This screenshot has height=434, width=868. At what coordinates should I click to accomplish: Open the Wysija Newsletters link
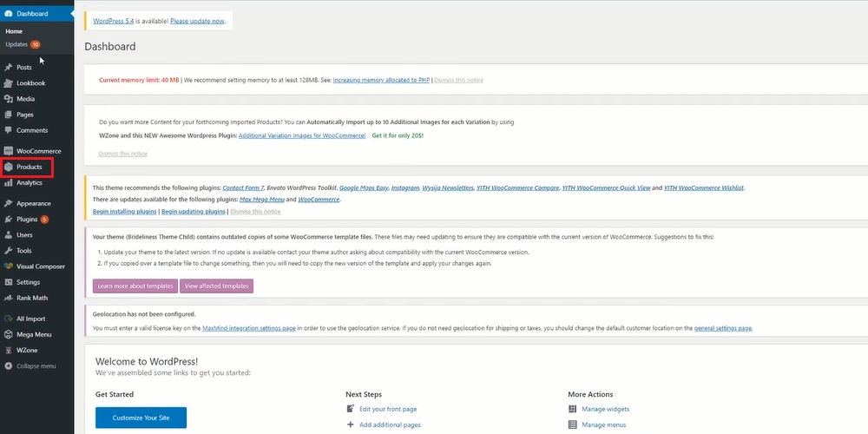(x=448, y=188)
